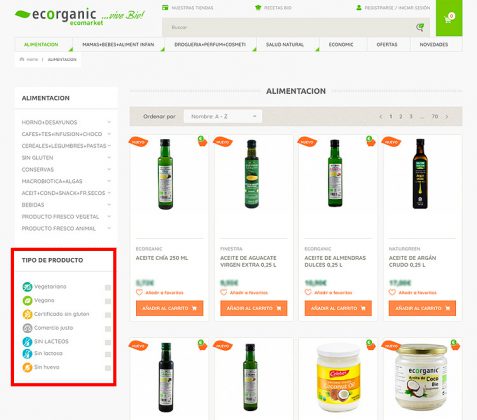This screenshot has height=420, width=477.
Task: Click the search magnifier icon
Action: pos(420,27)
